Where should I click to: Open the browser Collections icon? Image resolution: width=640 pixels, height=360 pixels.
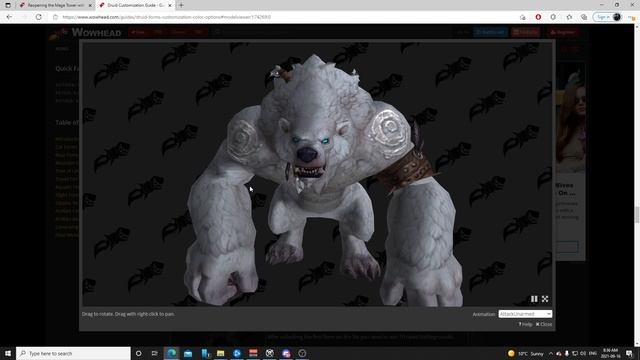coord(584,17)
